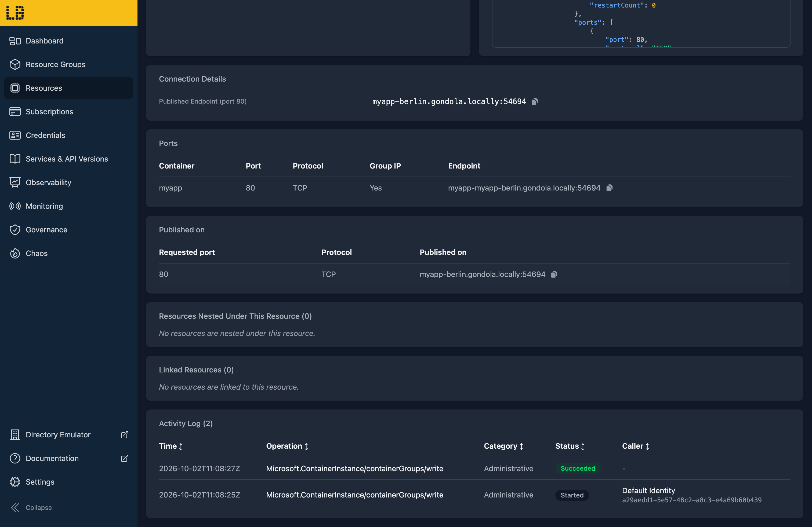Viewport: 812px width, 527px height.
Task: Navigate to Governance
Action: pyautogui.click(x=68, y=230)
